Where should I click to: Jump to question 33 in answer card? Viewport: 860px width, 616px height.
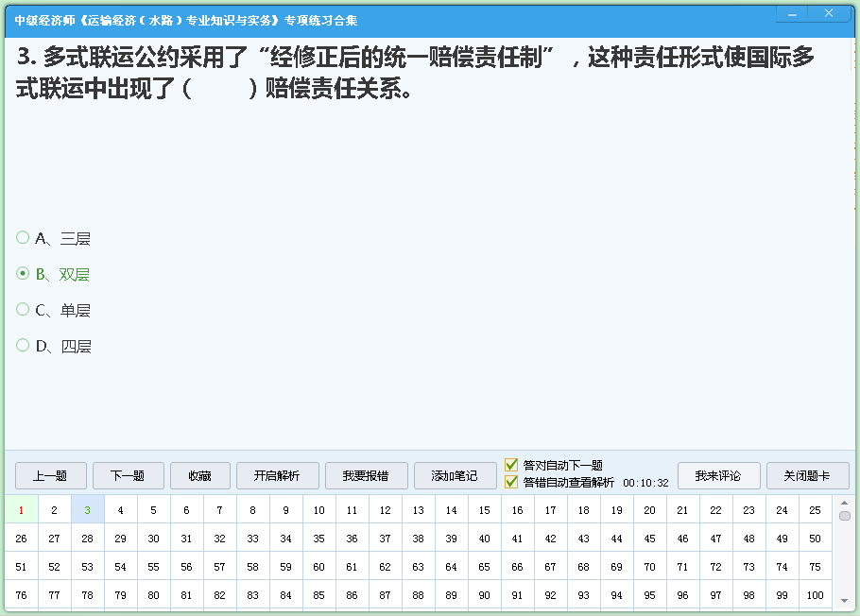[x=252, y=539]
